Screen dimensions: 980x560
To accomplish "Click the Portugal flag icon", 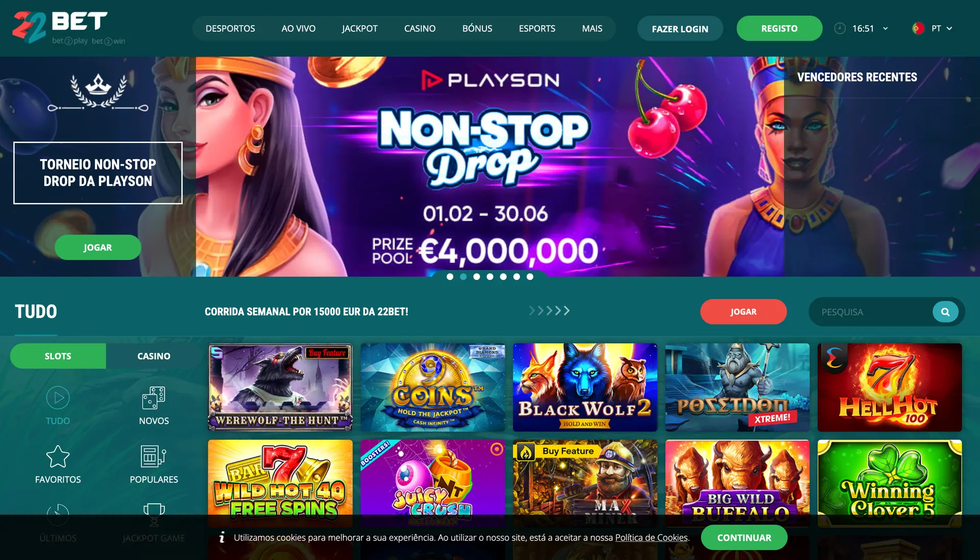I will click(918, 29).
